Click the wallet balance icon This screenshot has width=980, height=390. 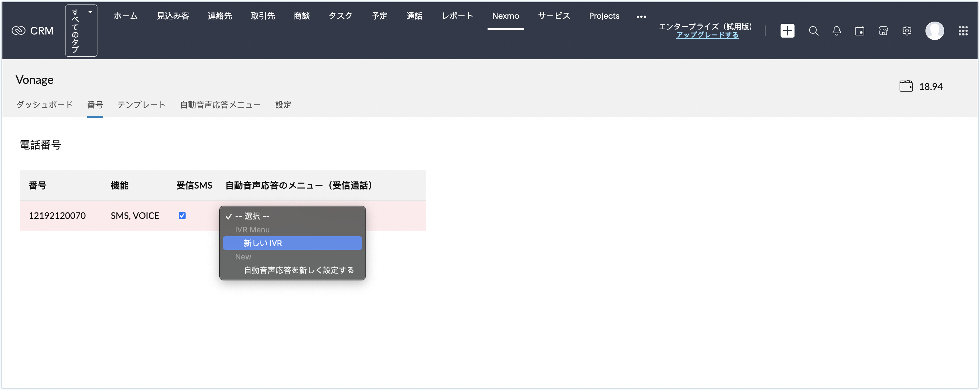coord(906,86)
